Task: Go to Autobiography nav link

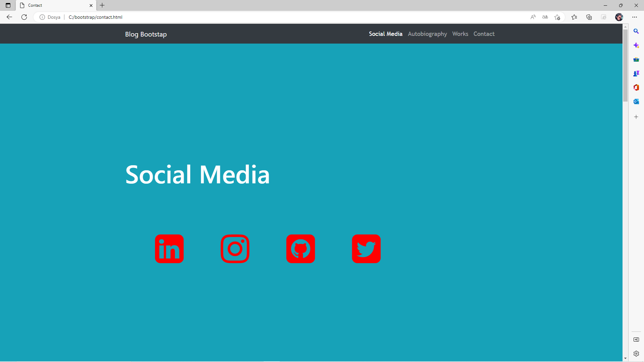Action: click(427, 34)
